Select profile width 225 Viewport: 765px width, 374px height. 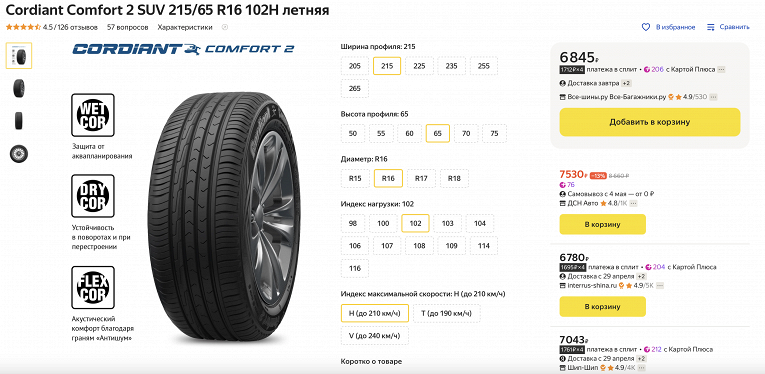(419, 66)
